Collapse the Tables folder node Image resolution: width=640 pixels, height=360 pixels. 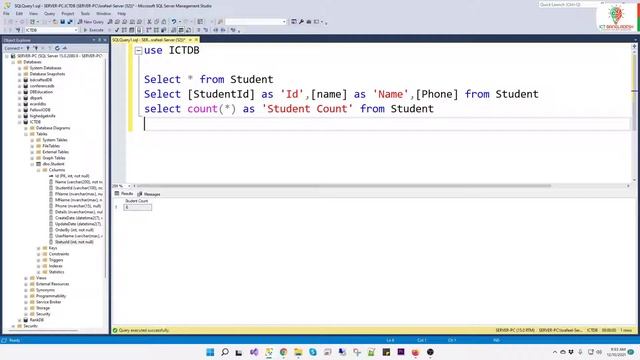pos(26,134)
